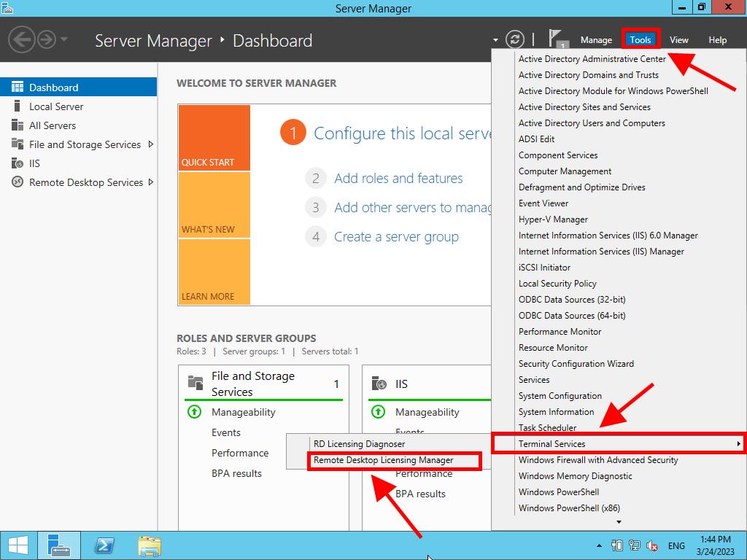Click the Server Manager taskbar icon
The height and width of the screenshot is (560, 747).
(59, 545)
